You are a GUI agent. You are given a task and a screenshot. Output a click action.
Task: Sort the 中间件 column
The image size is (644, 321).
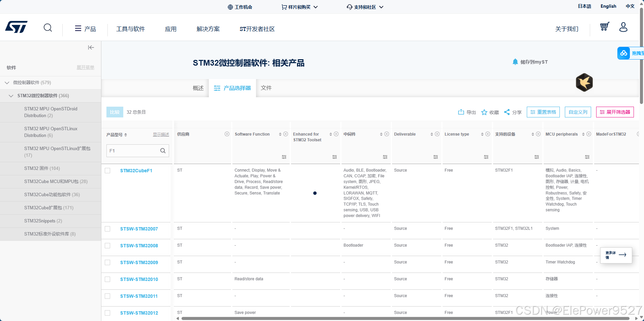point(381,134)
